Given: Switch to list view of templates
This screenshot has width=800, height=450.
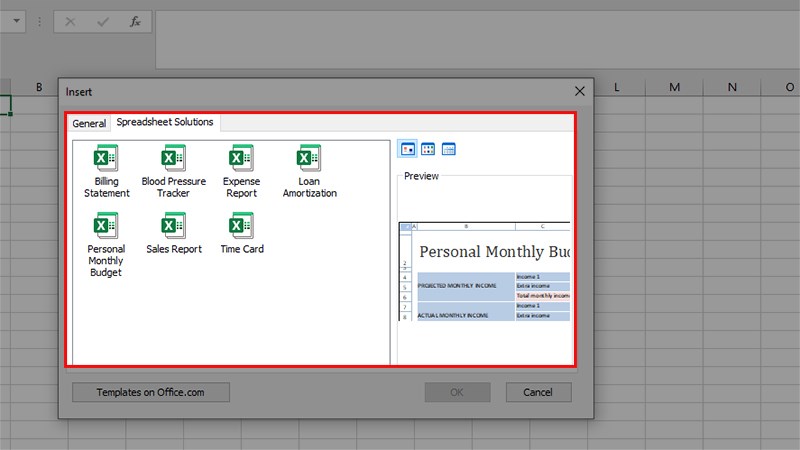Looking at the screenshot, I should 428,149.
